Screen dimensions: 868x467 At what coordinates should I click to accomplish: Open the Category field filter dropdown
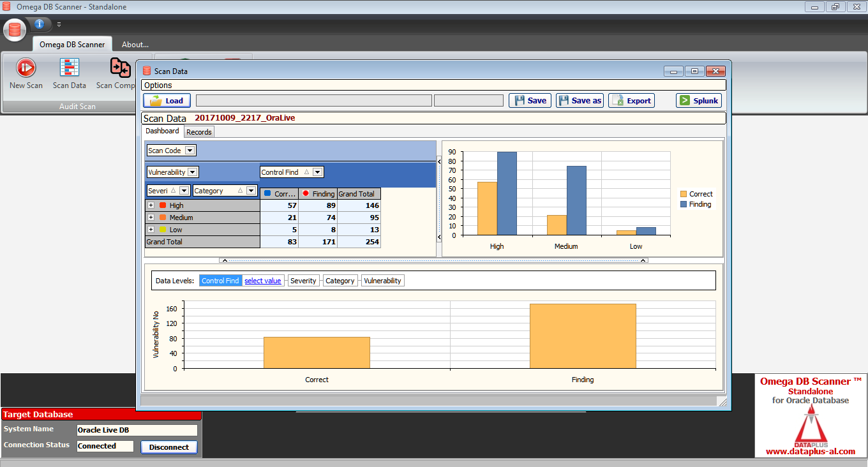coord(251,191)
